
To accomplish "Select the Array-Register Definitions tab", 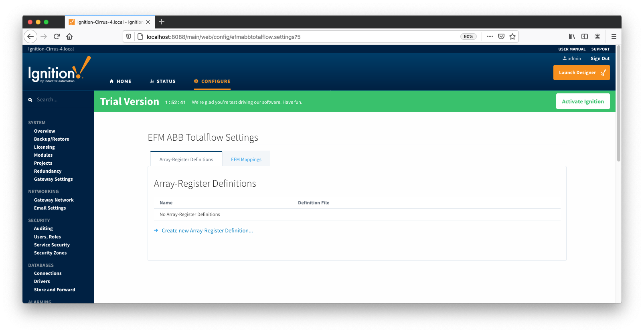I will [x=186, y=159].
